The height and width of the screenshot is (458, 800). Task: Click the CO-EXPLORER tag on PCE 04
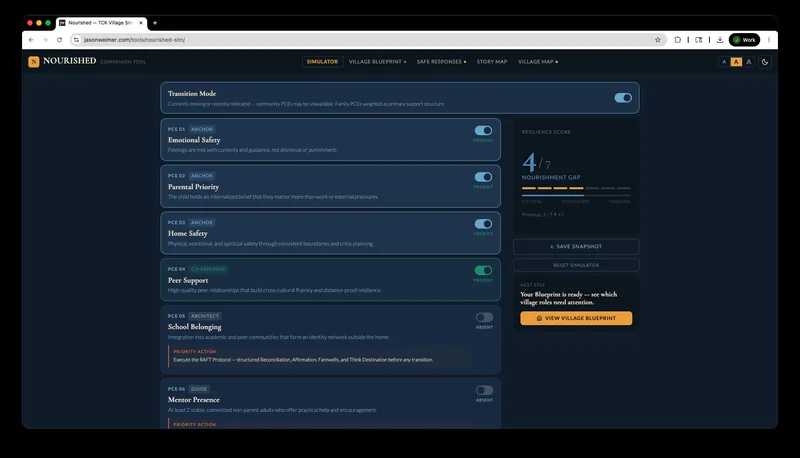point(208,269)
